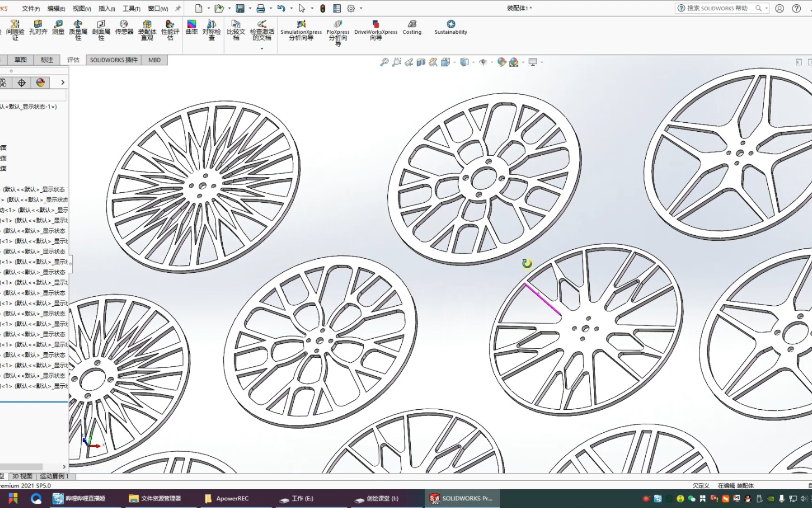
Task: Switch to the MBD tab
Action: 155,60
